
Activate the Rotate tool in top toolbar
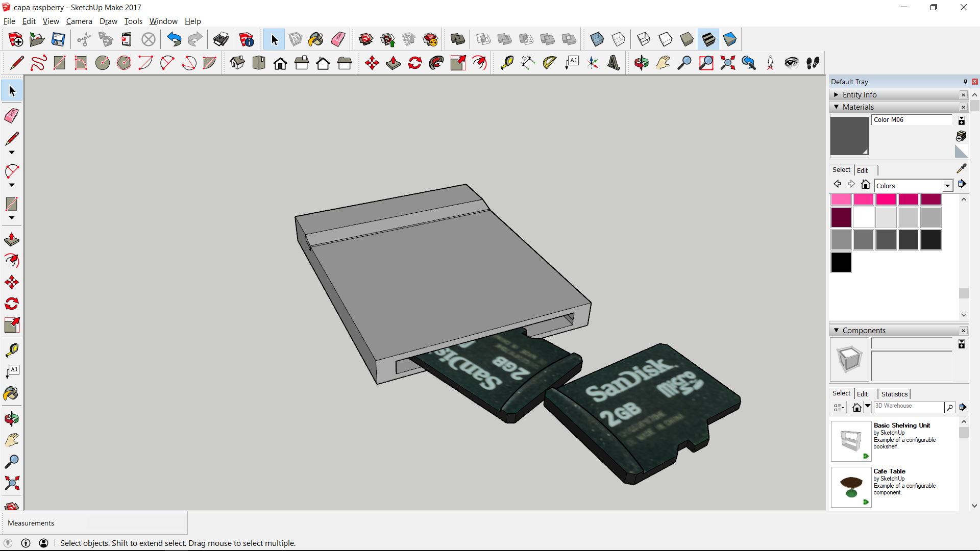tap(415, 63)
